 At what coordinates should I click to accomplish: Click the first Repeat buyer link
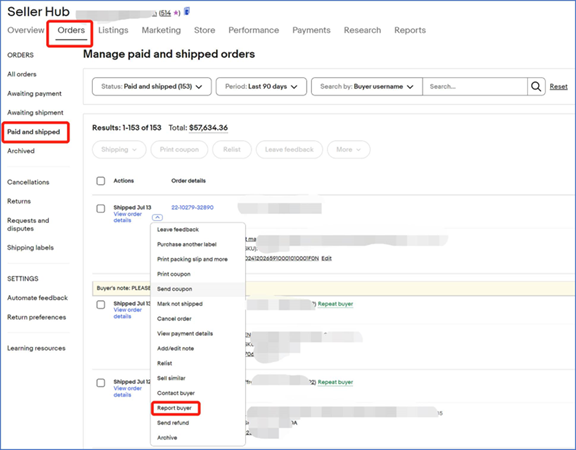pos(335,304)
